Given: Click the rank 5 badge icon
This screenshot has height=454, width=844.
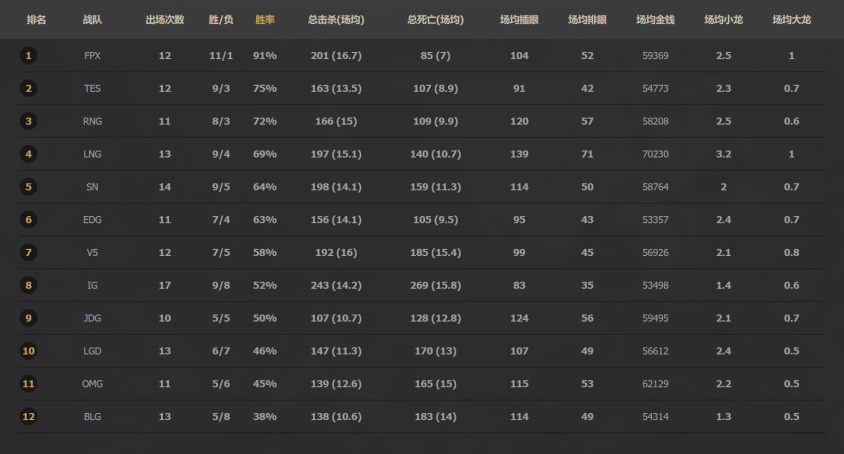Looking at the screenshot, I should (29, 187).
